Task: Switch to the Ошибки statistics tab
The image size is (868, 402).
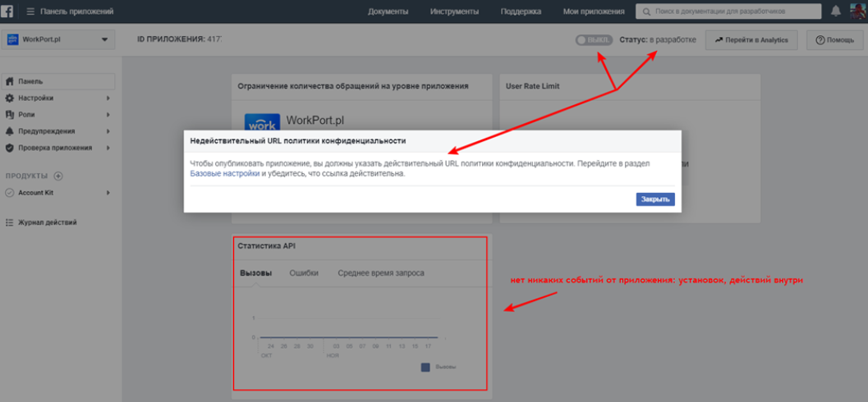Action: 304,273
